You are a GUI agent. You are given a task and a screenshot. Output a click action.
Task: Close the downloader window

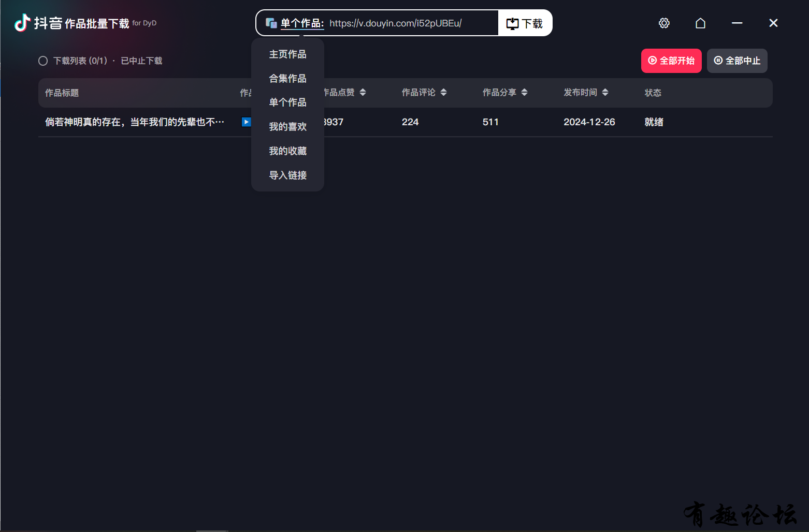(773, 23)
